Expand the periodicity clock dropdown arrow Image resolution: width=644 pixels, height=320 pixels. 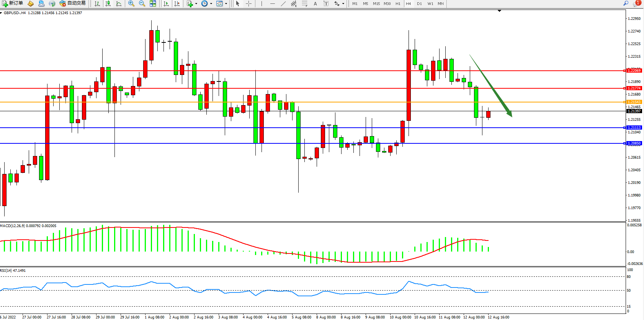(x=211, y=4)
